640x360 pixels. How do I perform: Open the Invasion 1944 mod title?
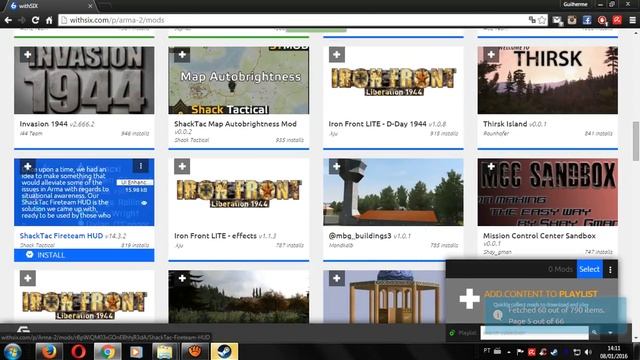(x=44, y=124)
